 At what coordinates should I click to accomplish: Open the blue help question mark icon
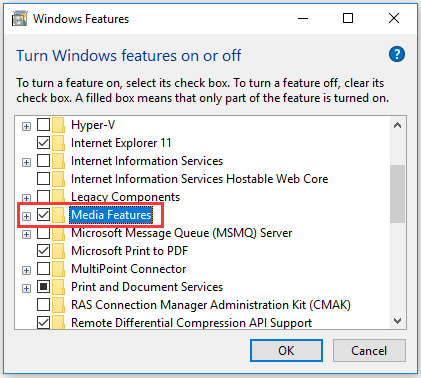point(397,54)
